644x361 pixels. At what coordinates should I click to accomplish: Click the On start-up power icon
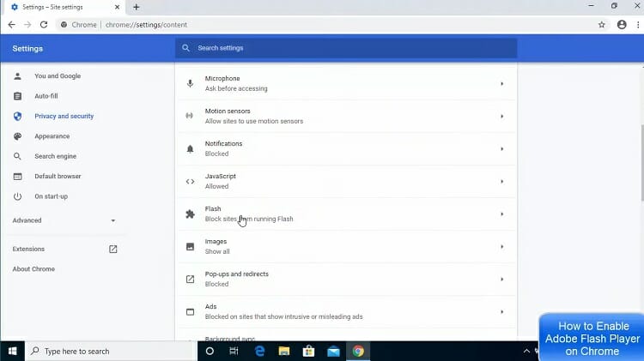click(17, 196)
